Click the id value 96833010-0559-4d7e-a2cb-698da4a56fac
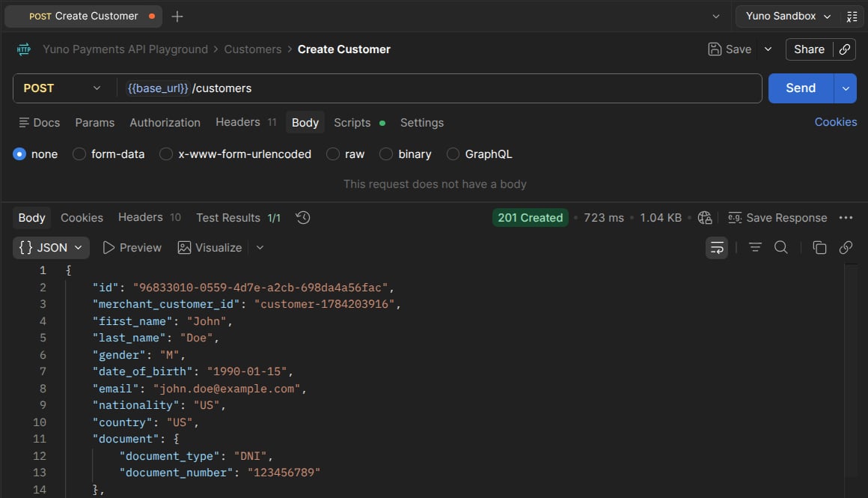The width and height of the screenshot is (868, 498). click(260, 288)
